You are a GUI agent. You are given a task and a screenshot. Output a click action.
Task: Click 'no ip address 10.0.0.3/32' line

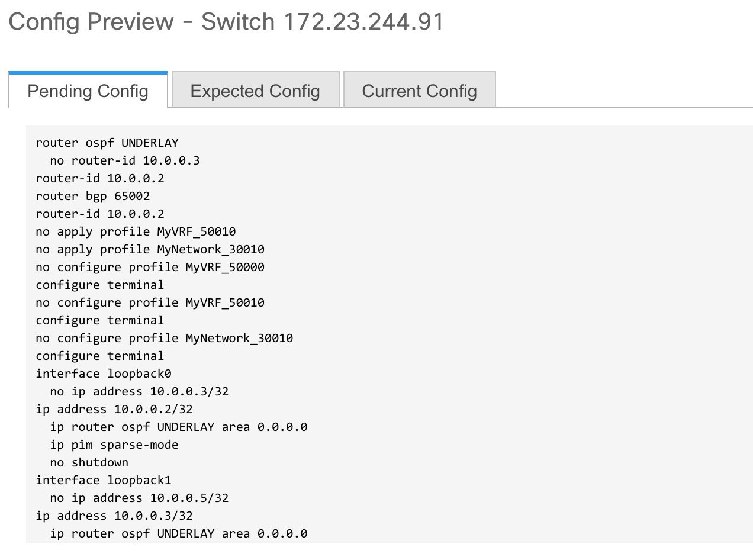139,391
